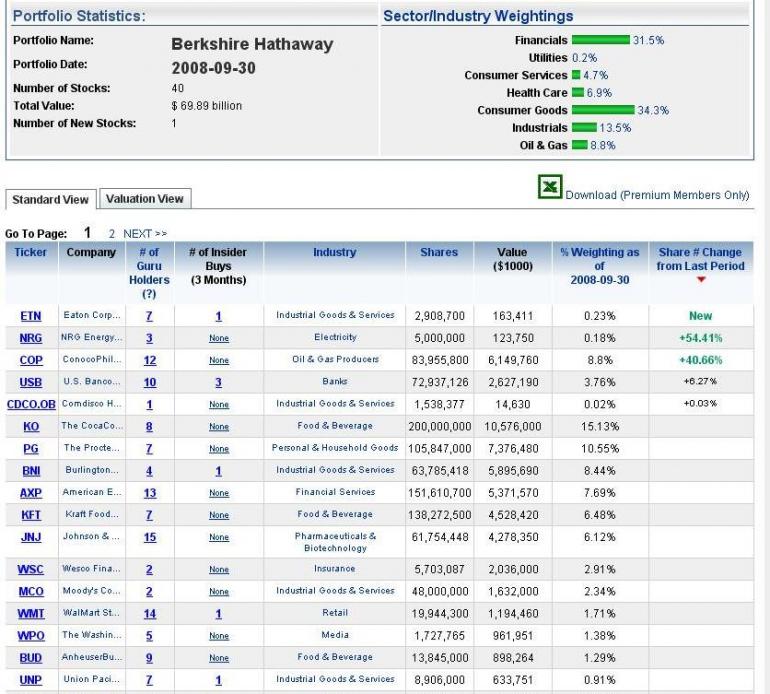Sort the table by Ticker column

tap(30, 252)
